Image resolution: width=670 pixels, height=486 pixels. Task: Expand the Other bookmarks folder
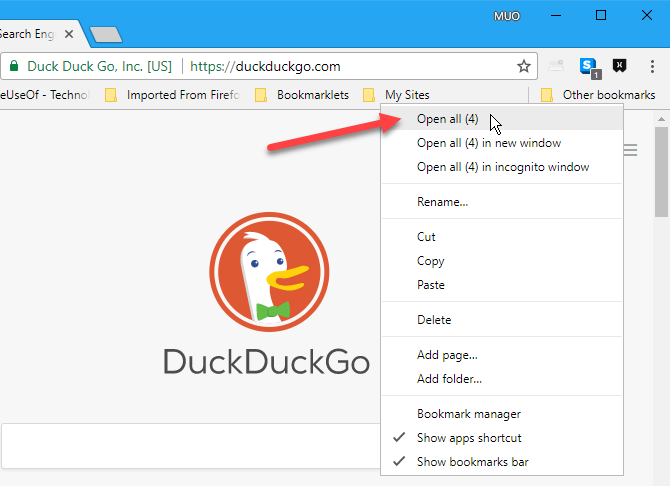598,95
